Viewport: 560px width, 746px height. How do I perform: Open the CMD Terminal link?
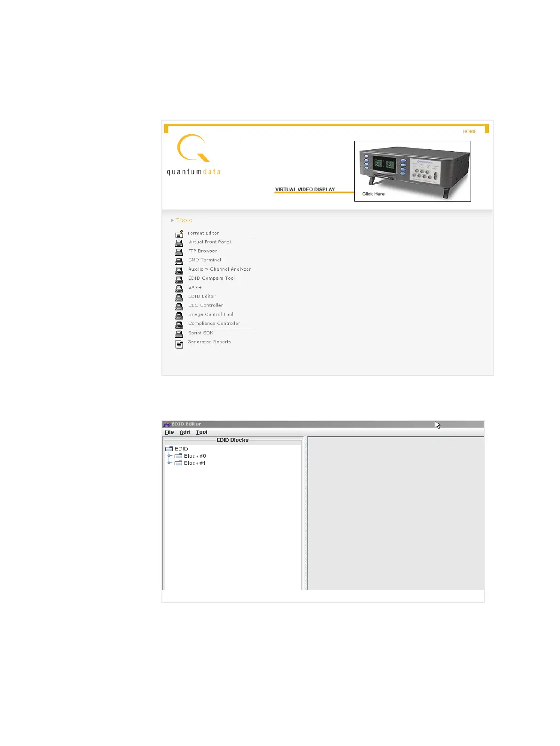pyautogui.click(x=205, y=260)
